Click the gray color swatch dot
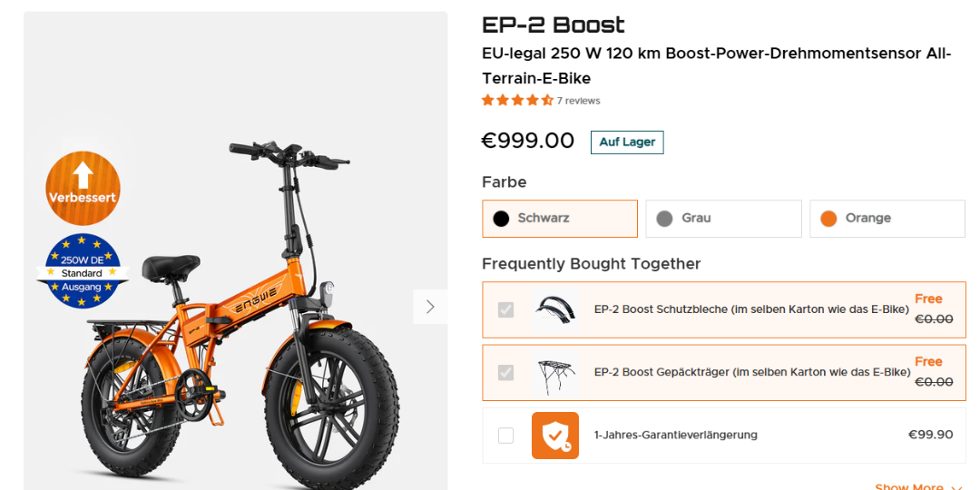The image size is (980, 490). tap(664, 219)
